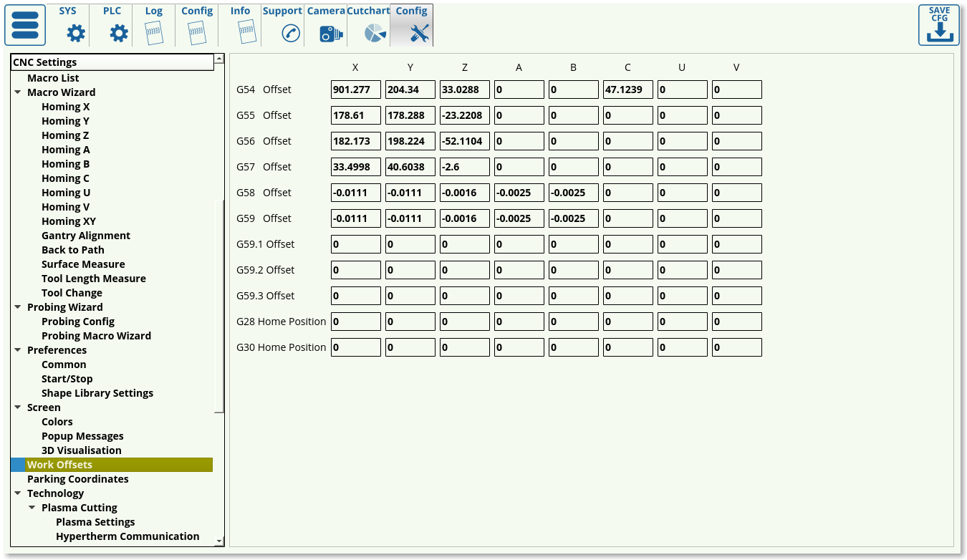Open the Log viewer icon
The width and height of the screenshot is (967, 560).
[154, 33]
